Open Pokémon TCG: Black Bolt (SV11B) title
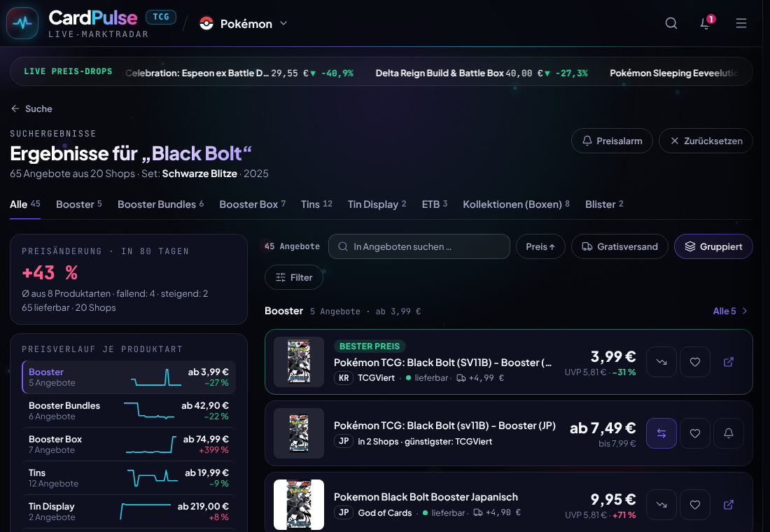The height and width of the screenshot is (532, 770). click(442, 363)
